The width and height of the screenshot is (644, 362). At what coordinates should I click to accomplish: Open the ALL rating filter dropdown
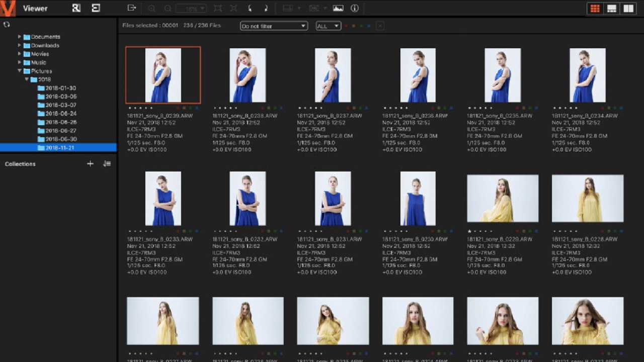328,25
